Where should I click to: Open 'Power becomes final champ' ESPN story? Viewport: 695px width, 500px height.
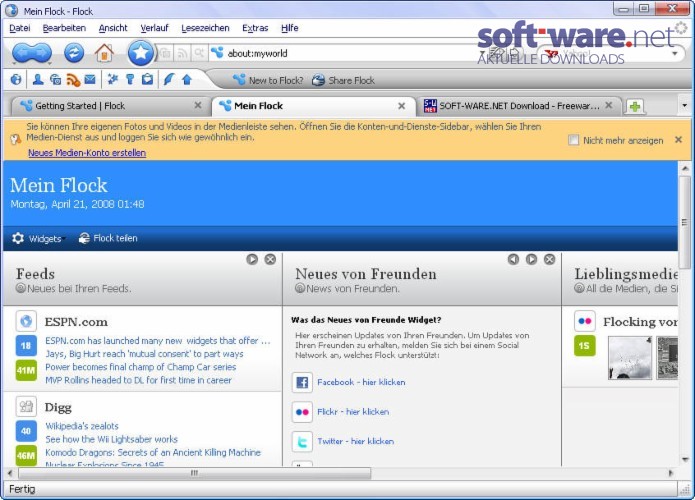(141, 367)
